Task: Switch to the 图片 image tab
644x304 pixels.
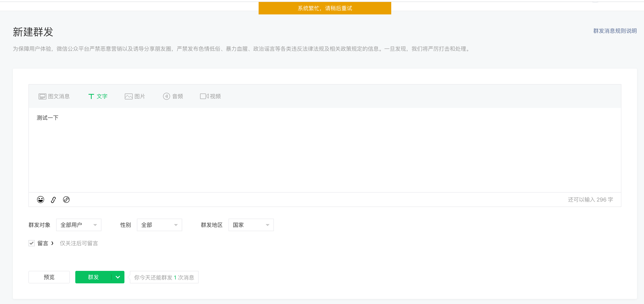Action: point(135,96)
